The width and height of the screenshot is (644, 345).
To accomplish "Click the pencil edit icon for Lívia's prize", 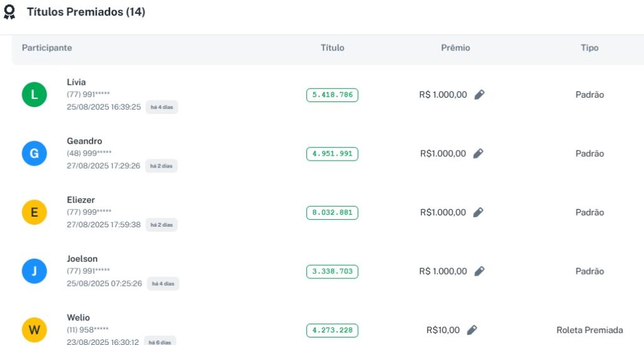I will point(479,94).
